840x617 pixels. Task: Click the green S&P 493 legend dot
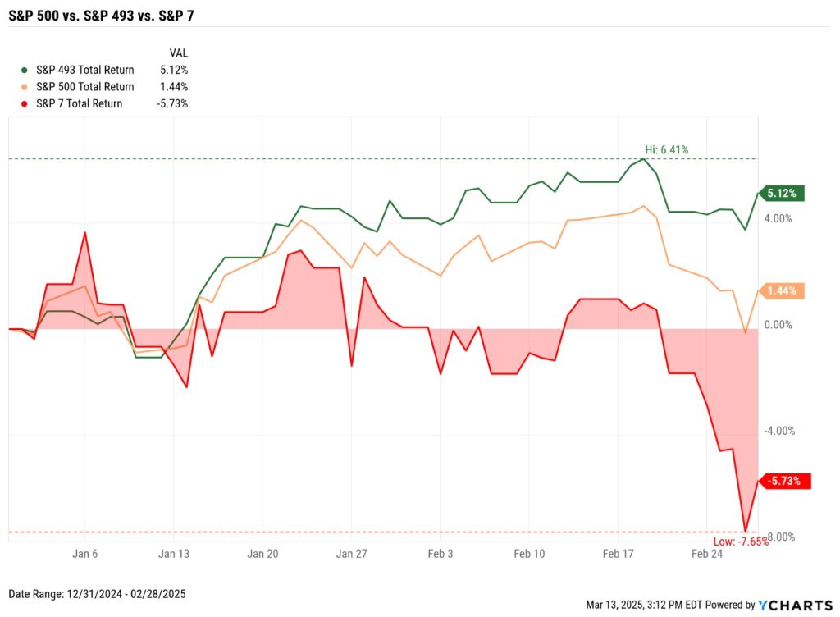[24, 71]
